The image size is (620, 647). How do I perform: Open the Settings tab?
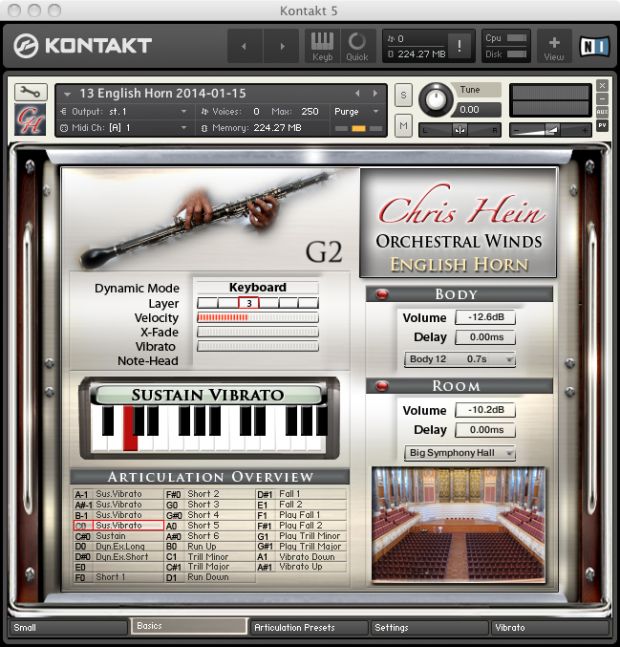click(429, 628)
